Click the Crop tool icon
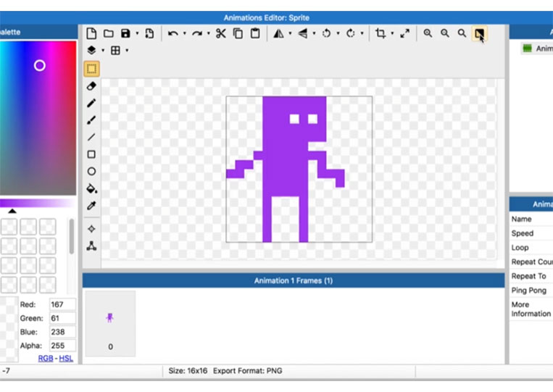The image size is (553, 392). tap(381, 33)
